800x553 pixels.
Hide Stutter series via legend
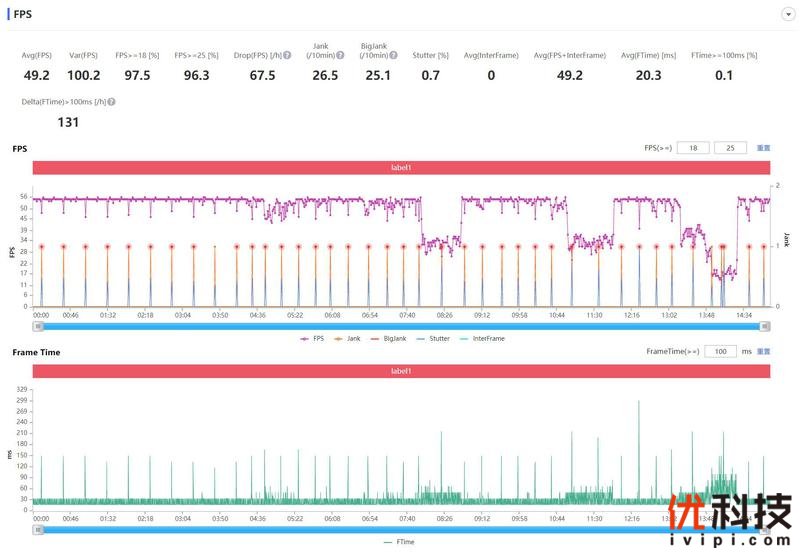point(436,339)
